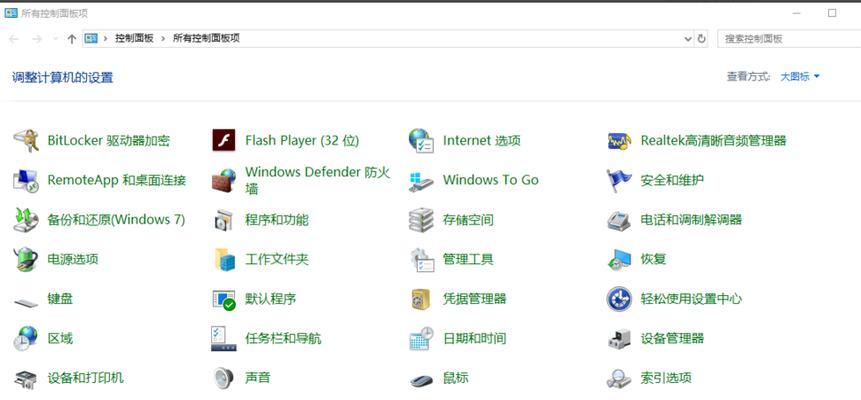Open the 轻松使用设置中心 icon
This screenshot has width=861, height=400.
pos(619,299)
